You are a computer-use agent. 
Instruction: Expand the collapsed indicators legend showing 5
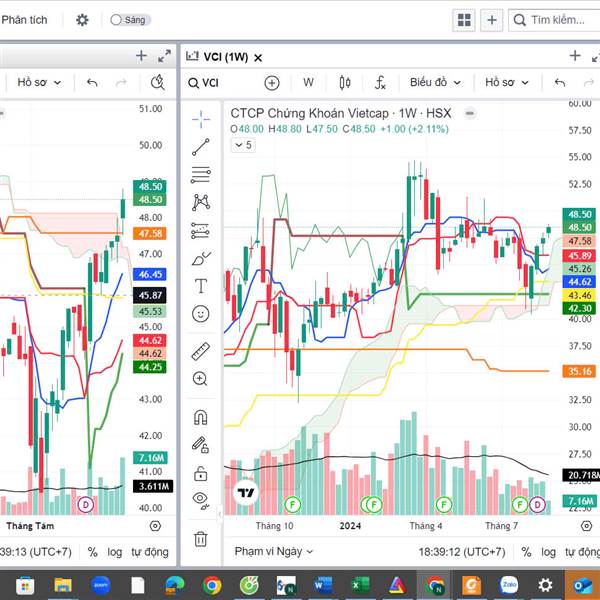[243, 145]
